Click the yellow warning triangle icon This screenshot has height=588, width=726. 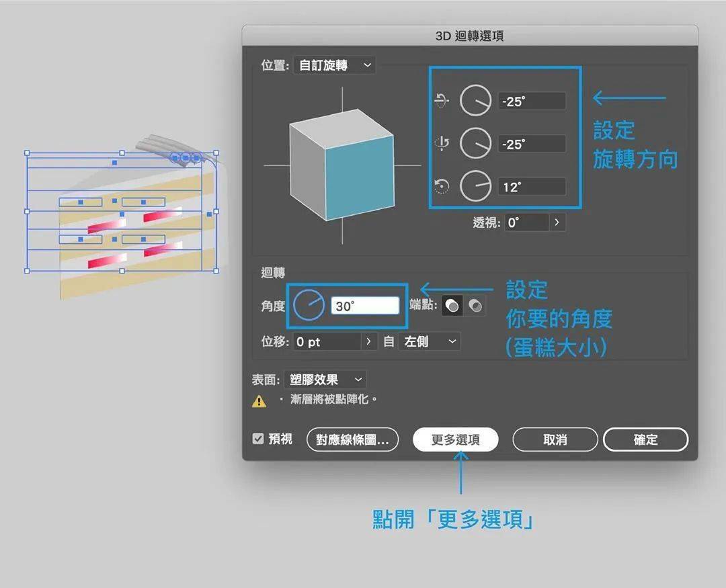pos(259,401)
